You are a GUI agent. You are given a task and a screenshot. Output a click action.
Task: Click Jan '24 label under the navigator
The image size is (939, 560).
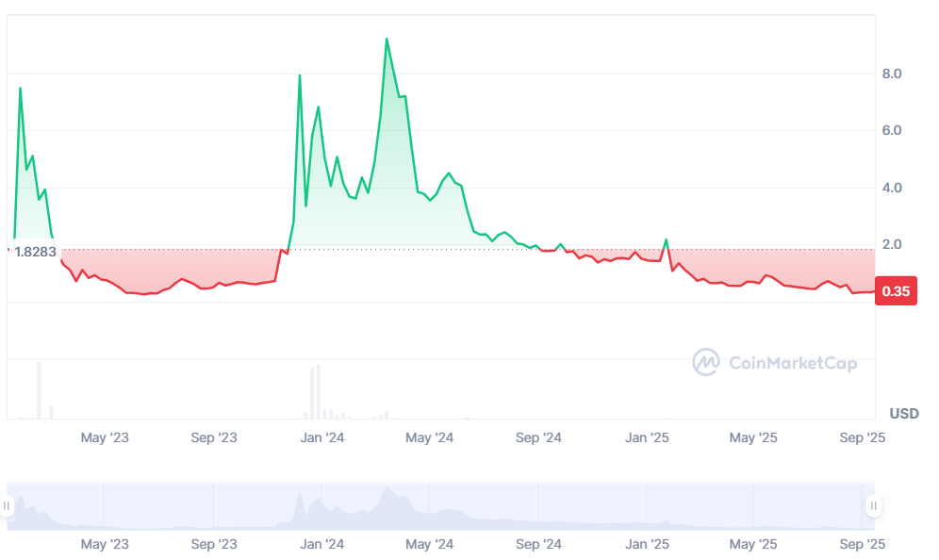(x=322, y=544)
